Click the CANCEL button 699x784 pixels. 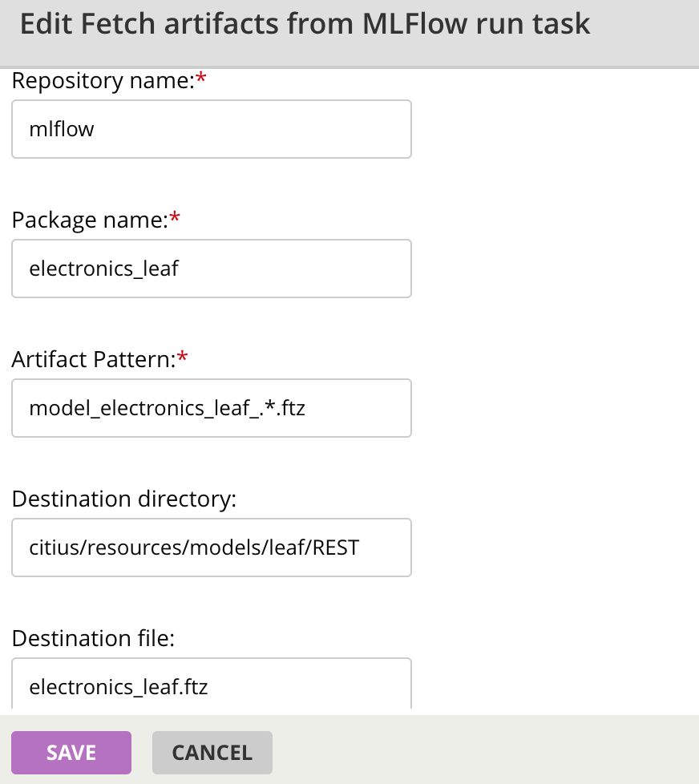[212, 753]
